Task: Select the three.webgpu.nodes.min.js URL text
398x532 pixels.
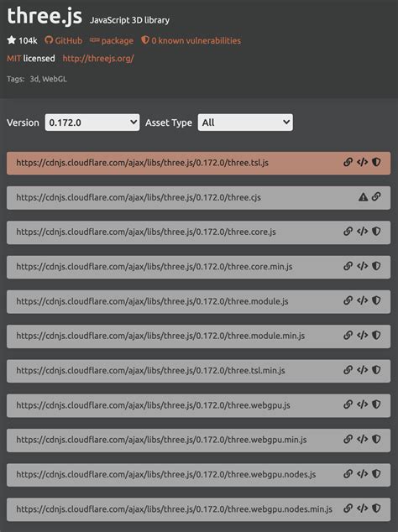Action: click(x=174, y=509)
